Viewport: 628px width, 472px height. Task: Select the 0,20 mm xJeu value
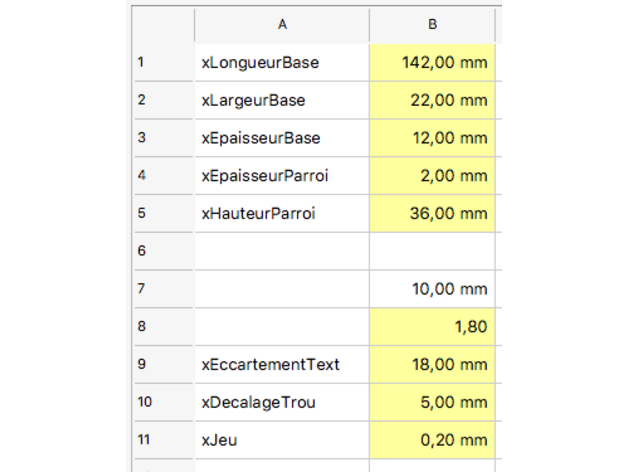pos(432,440)
